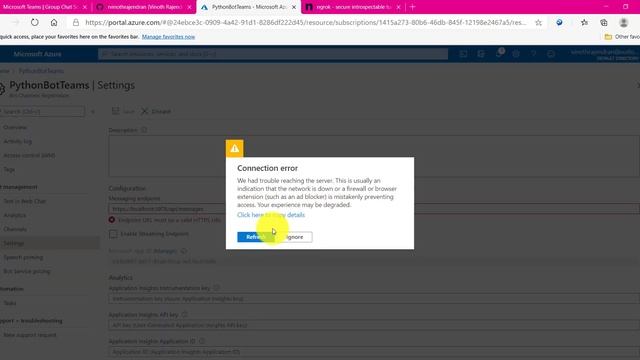Click the portal.azure.com address bar
This screenshot has height=360, width=640.
306,22
